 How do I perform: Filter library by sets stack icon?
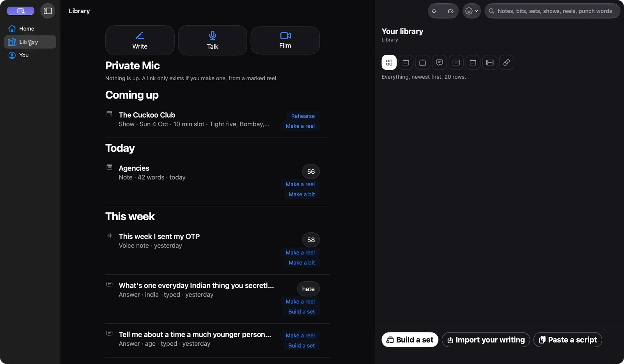click(422, 62)
